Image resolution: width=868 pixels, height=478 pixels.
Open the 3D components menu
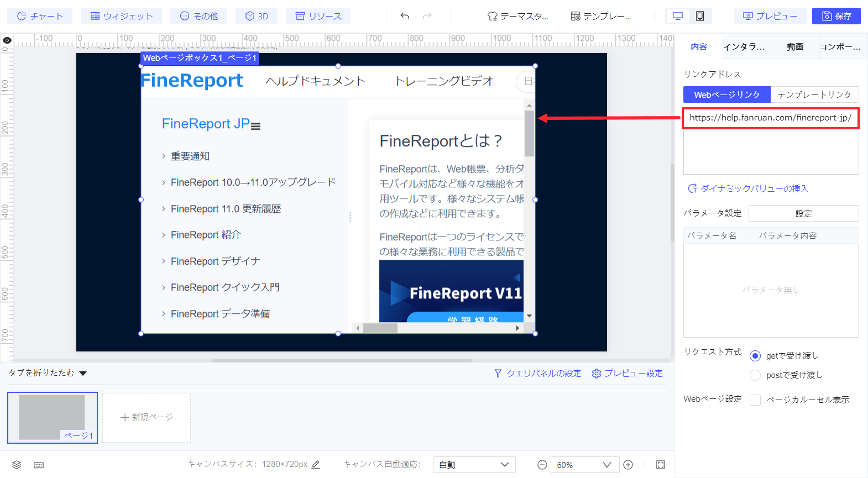257,16
